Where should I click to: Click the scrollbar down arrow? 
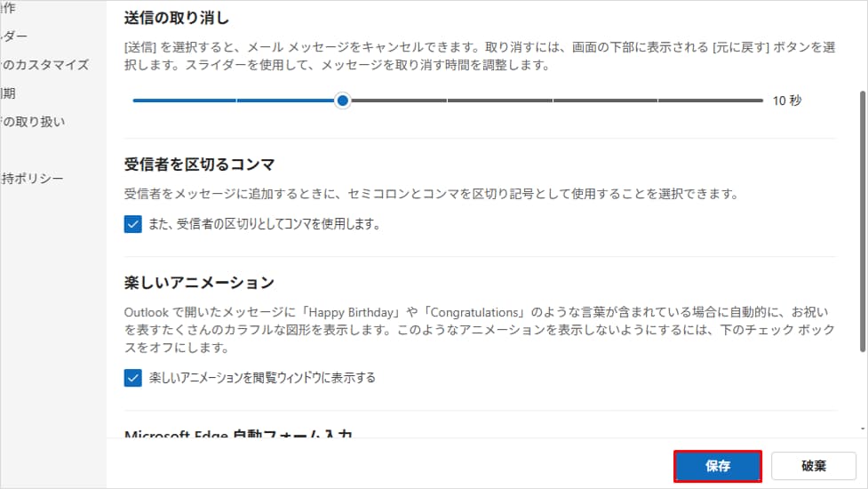[x=863, y=429]
